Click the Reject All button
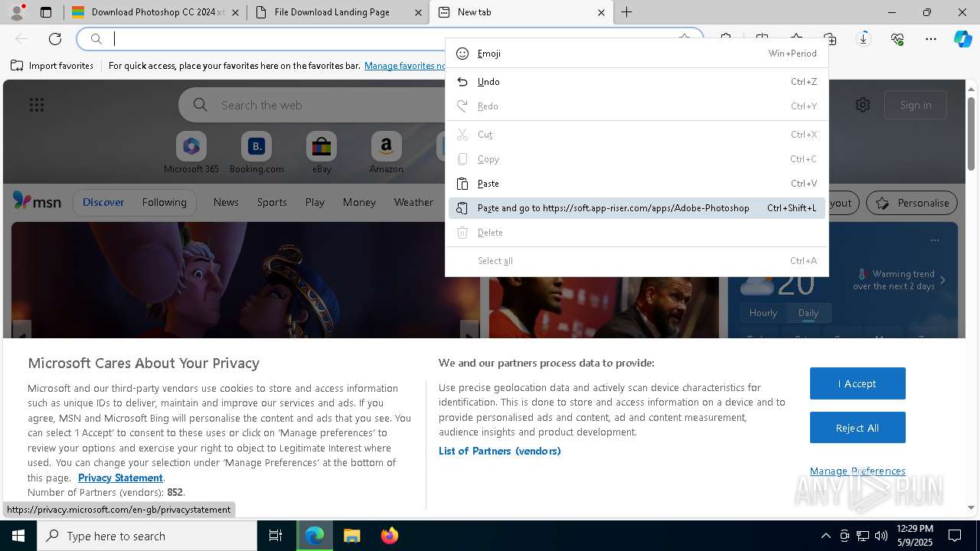Screen dimensions: 980x551 tap(857, 428)
